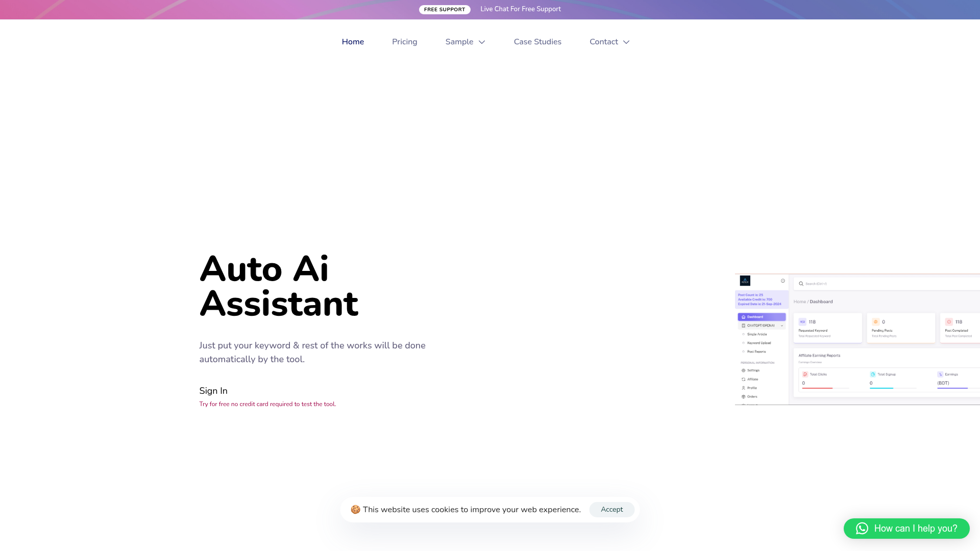This screenshot has height=551, width=980.
Task: Click the WhatsApp icon in chat button
Action: tap(862, 529)
